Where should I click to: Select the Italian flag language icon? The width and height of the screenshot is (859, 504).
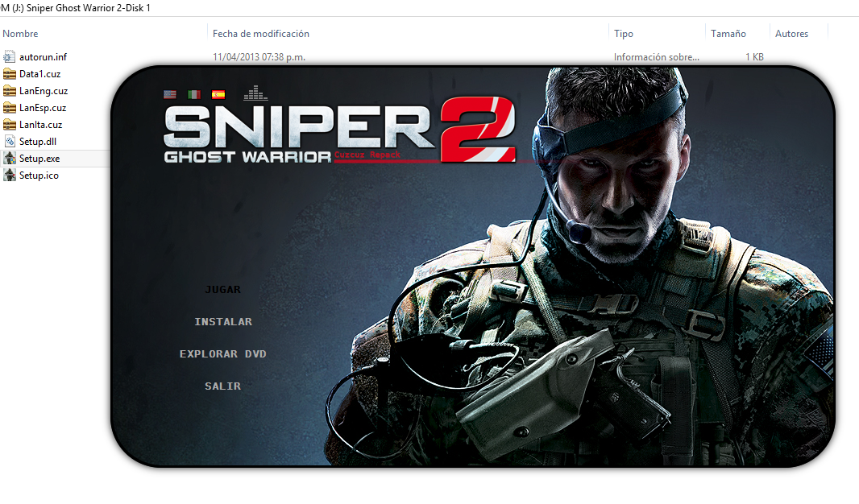coord(194,95)
